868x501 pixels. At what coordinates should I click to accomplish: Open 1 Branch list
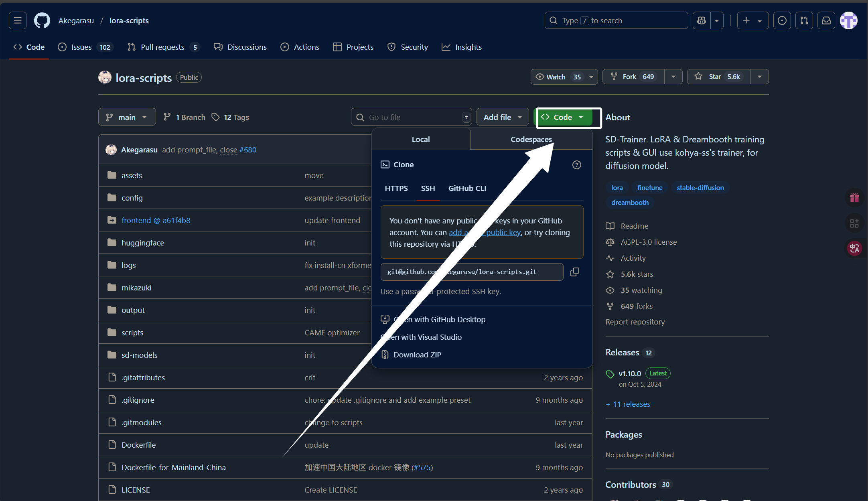(185, 117)
